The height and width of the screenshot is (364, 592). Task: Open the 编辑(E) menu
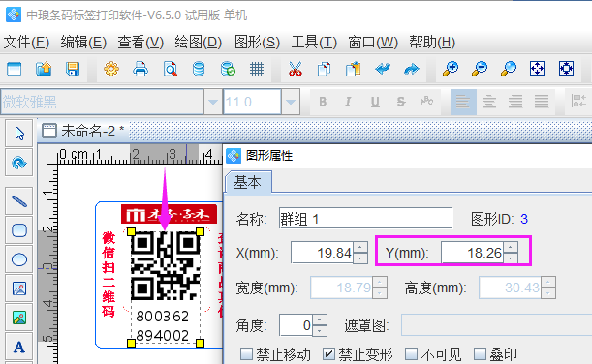(83, 43)
